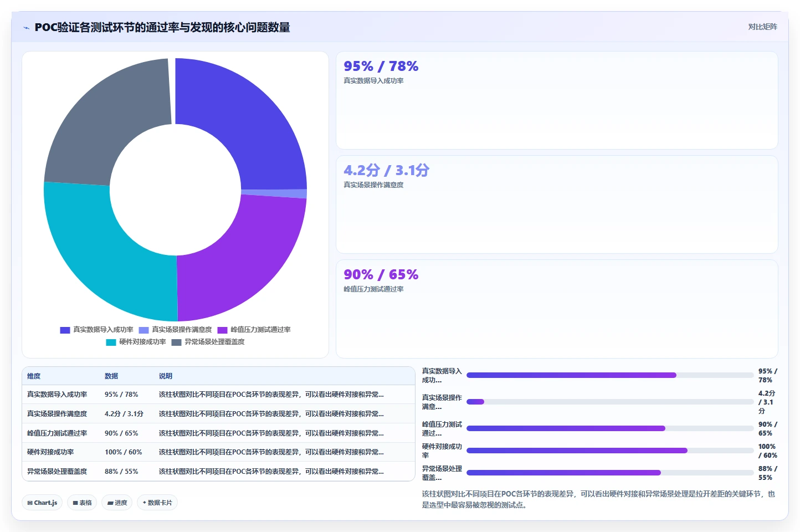Click the Chart.js tag chip
The height and width of the screenshot is (532, 800).
[42, 503]
